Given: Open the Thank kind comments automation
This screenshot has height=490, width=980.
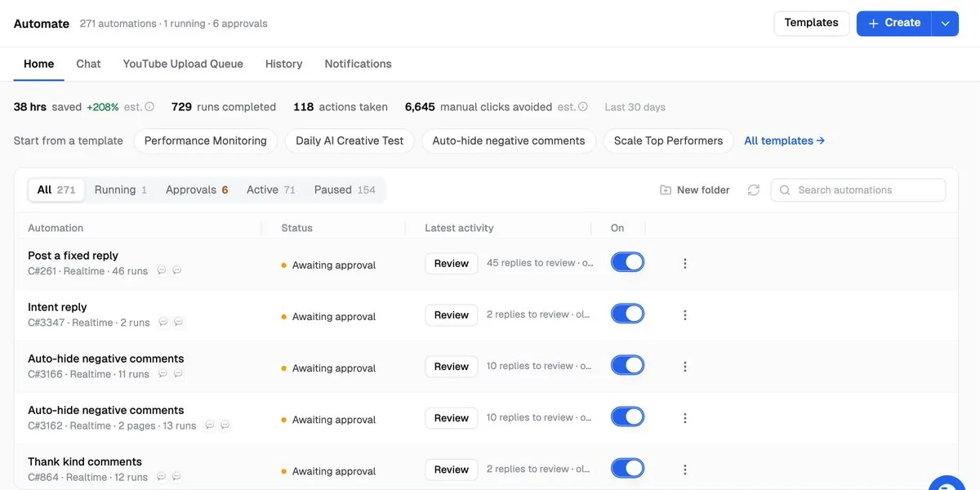Looking at the screenshot, I should [85, 461].
